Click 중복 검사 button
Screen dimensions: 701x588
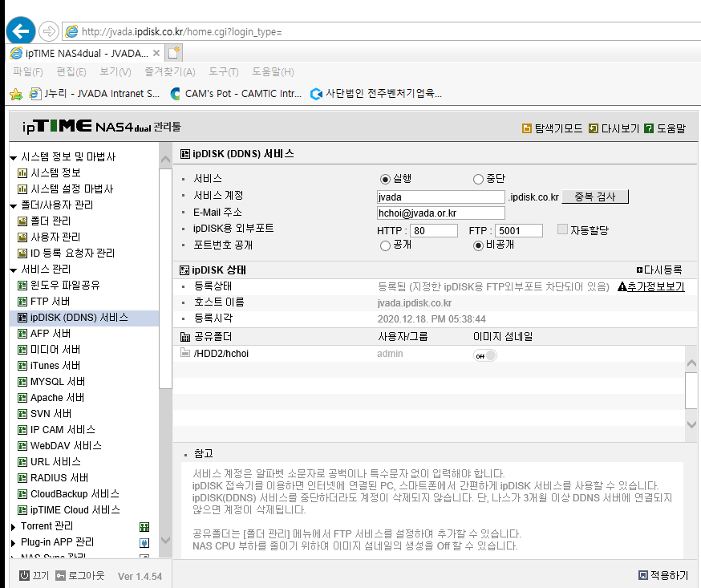pos(595,197)
